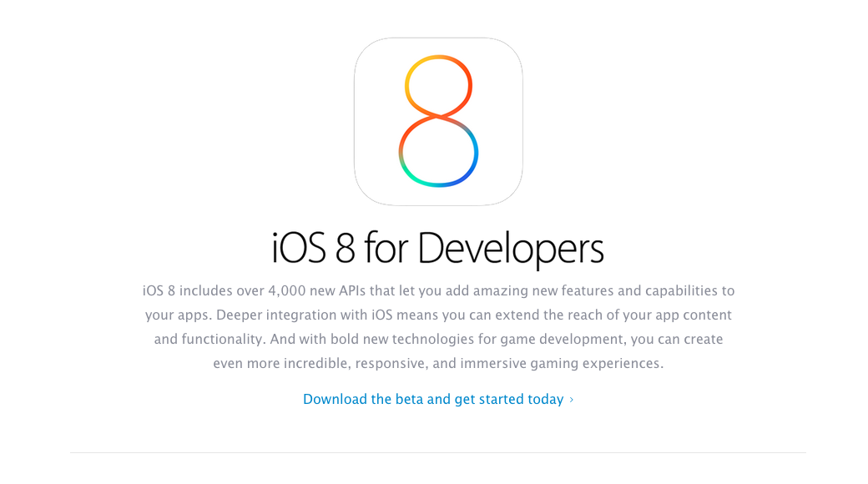
Task: Click the word iOS in the large heading
Action: (299, 248)
